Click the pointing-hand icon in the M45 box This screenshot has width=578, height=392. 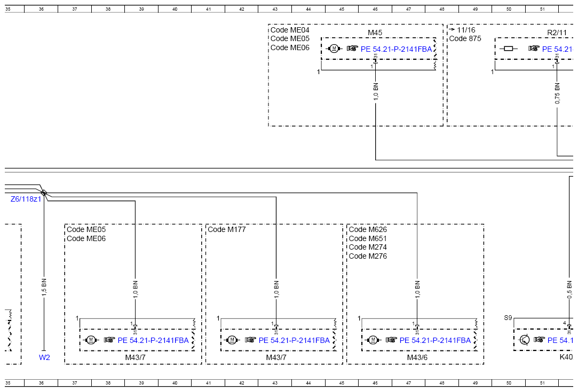tap(352, 48)
